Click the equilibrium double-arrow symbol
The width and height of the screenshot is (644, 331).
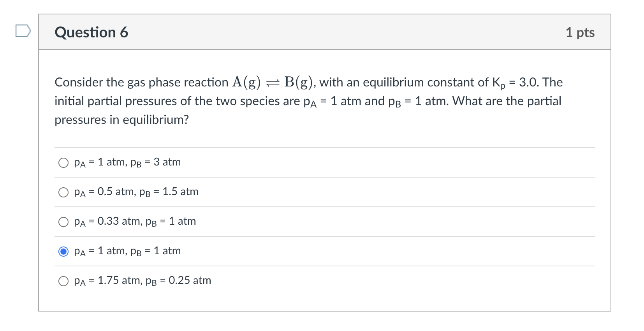pyautogui.click(x=272, y=83)
